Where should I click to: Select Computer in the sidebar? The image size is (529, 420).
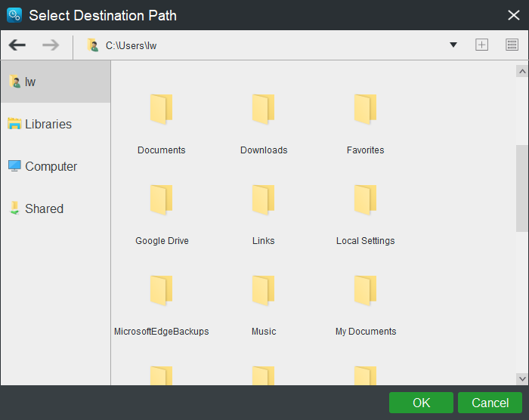56,166
